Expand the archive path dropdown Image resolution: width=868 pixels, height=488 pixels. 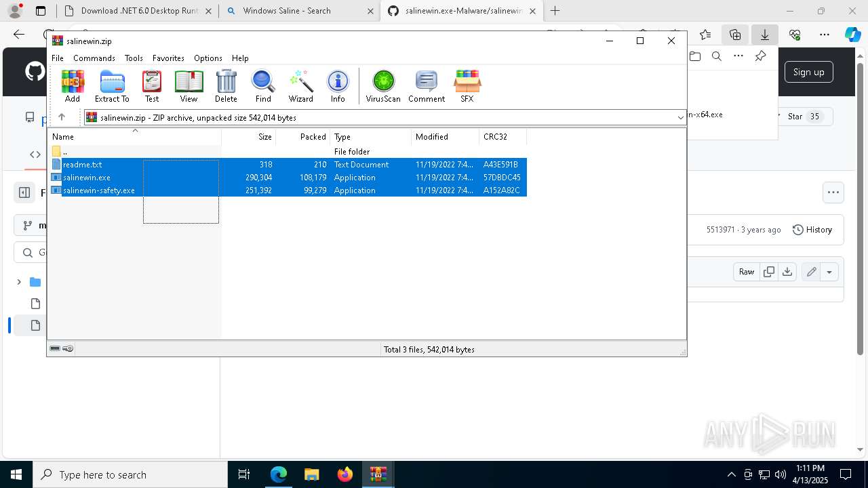click(x=680, y=118)
